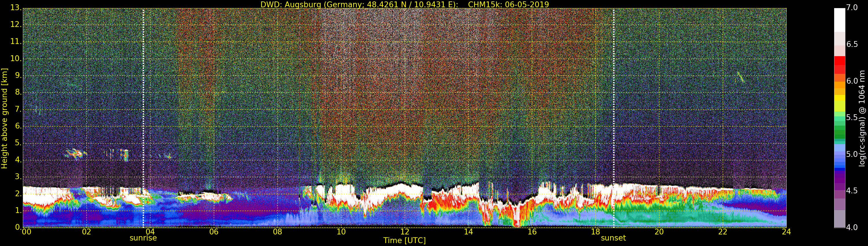Click the small cloud streak near 9 km
The image size is (868, 246).
(740, 77)
